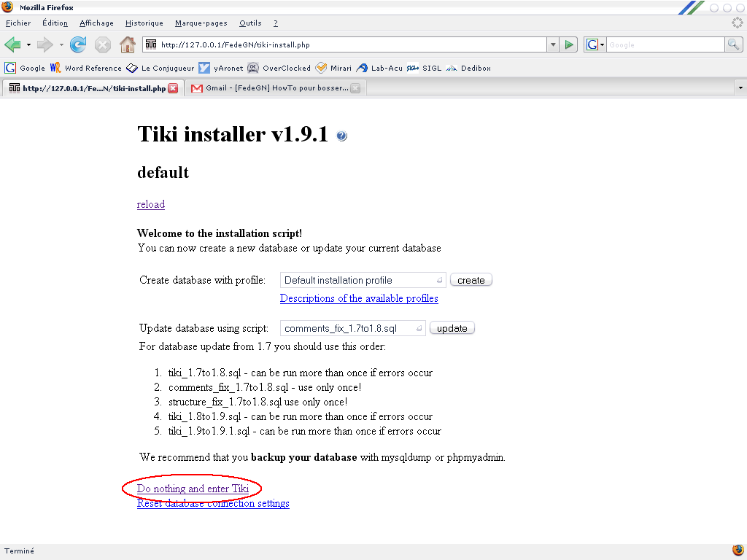The width and height of the screenshot is (747, 560).
Task: Click the Reload page icon
Action: 78,44
